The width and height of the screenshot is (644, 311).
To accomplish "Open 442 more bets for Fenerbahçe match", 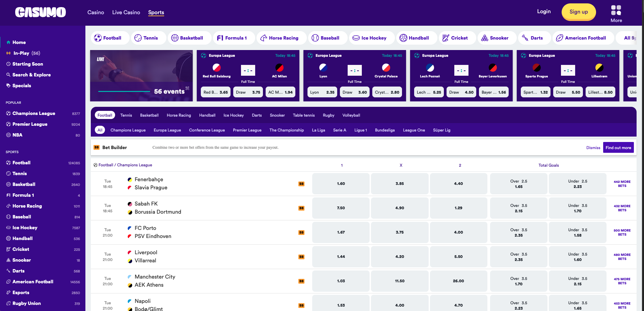I will pyautogui.click(x=622, y=184).
